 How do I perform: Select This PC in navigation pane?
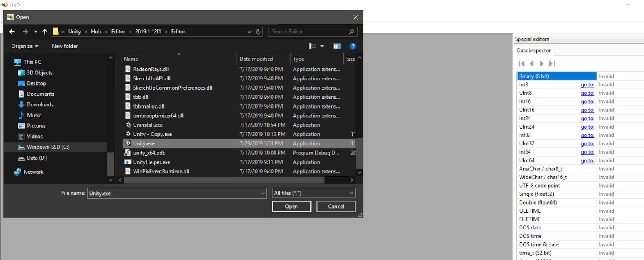point(32,62)
